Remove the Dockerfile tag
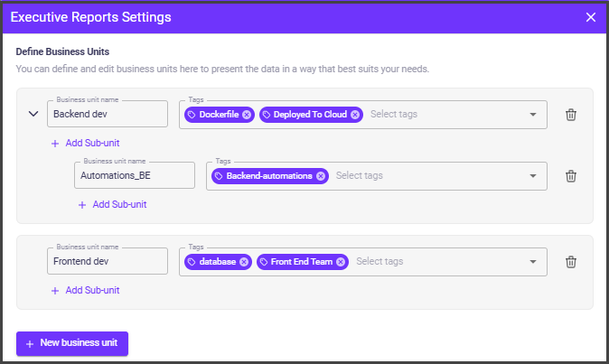Screen dimensions: 609x364 247,115
